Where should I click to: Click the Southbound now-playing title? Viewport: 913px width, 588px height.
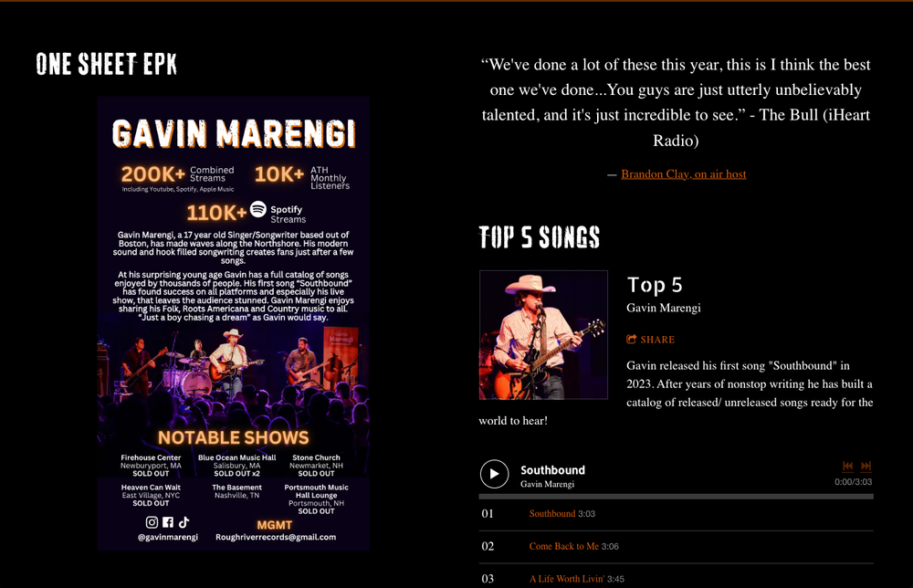tap(552, 470)
